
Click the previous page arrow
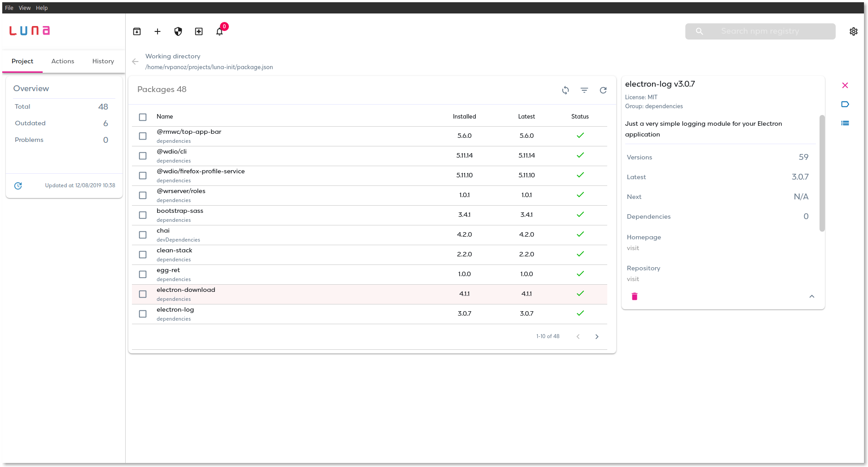pyautogui.click(x=578, y=337)
